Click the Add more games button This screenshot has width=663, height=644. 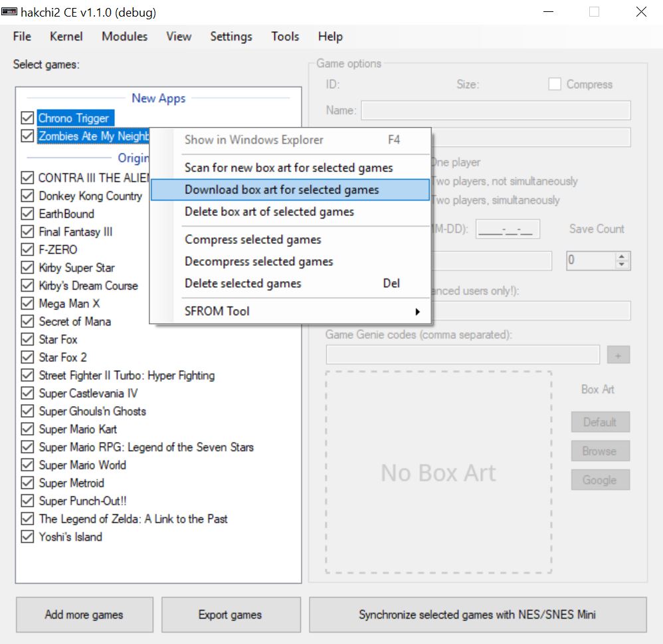point(84,615)
